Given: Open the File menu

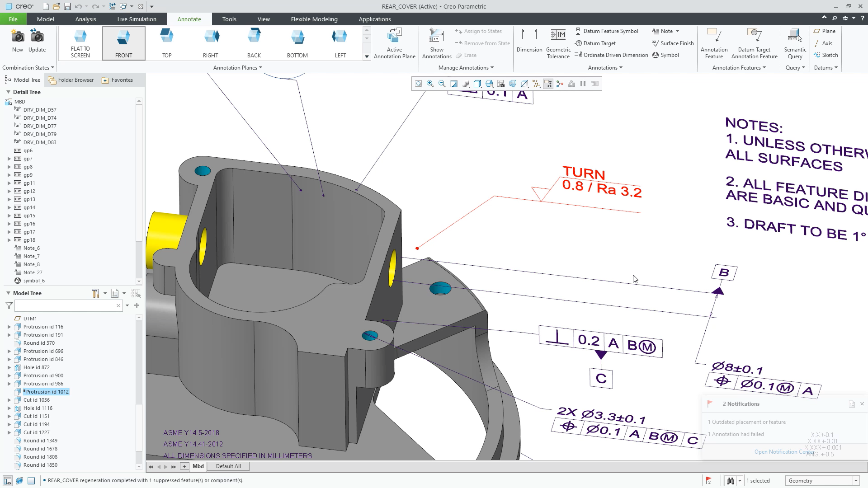Looking at the screenshot, I should pyautogui.click(x=13, y=19).
